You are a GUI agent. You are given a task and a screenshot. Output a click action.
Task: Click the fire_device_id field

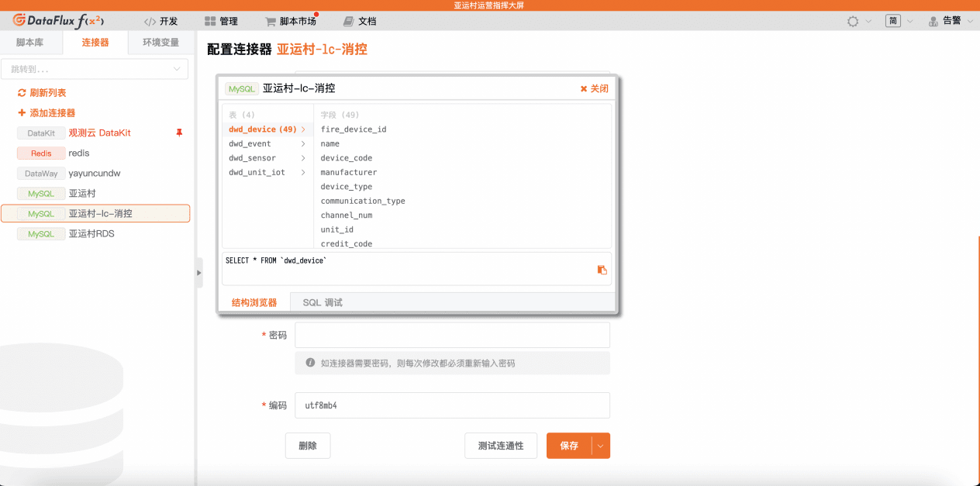point(354,129)
